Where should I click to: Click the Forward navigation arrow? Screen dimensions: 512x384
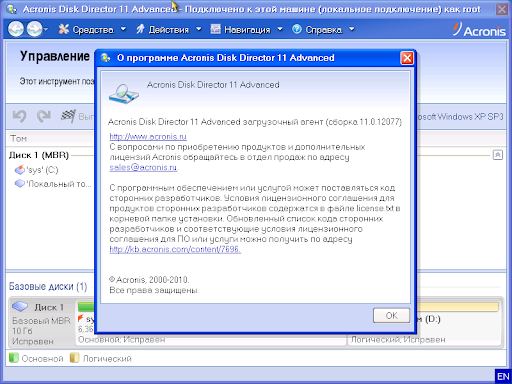point(34,29)
